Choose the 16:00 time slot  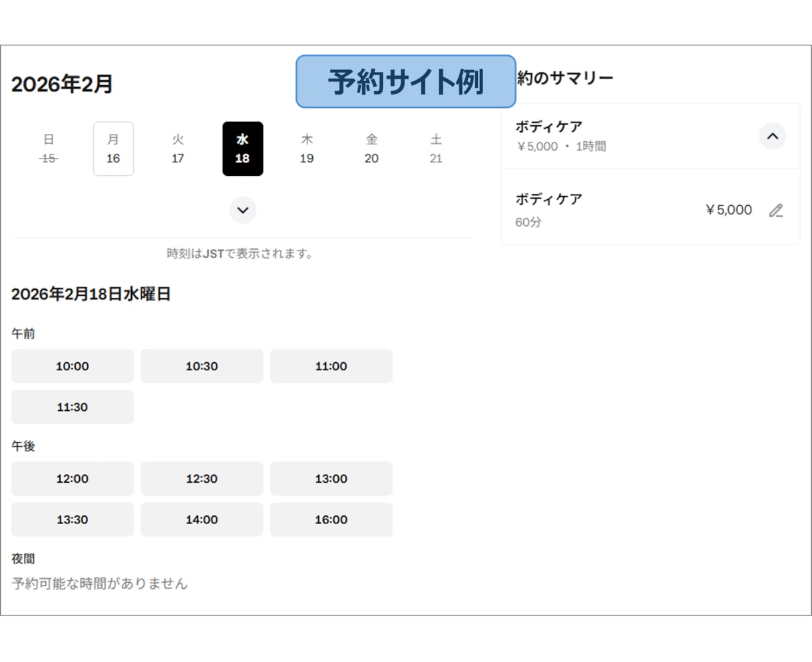[331, 519]
